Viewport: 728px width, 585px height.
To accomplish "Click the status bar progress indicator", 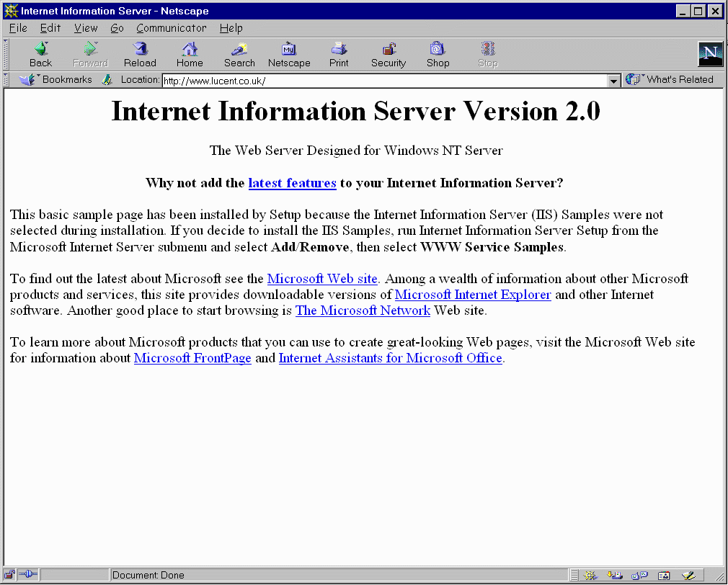I will pyautogui.click(x=74, y=575).
